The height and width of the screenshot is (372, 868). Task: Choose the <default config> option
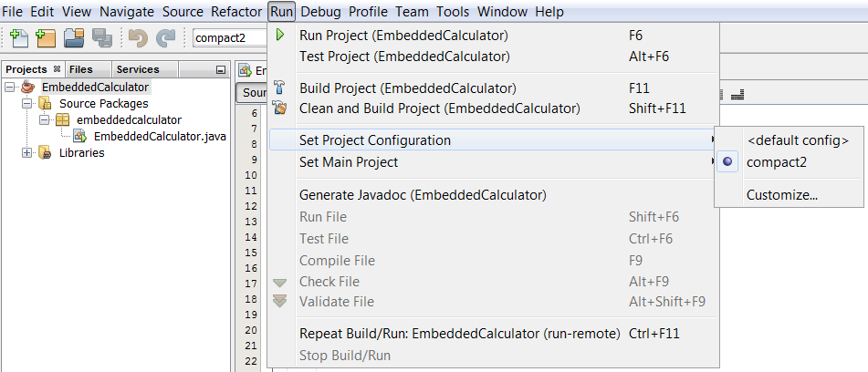point(797,140)
